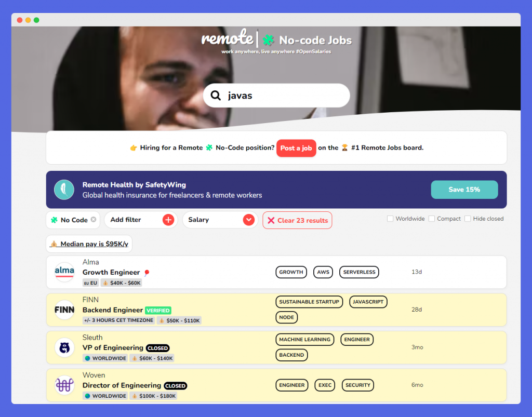The height and width of the screenshot is (417, 532).
Task: Click the macOS green maximize dot
Action: [x=37, y=20]
